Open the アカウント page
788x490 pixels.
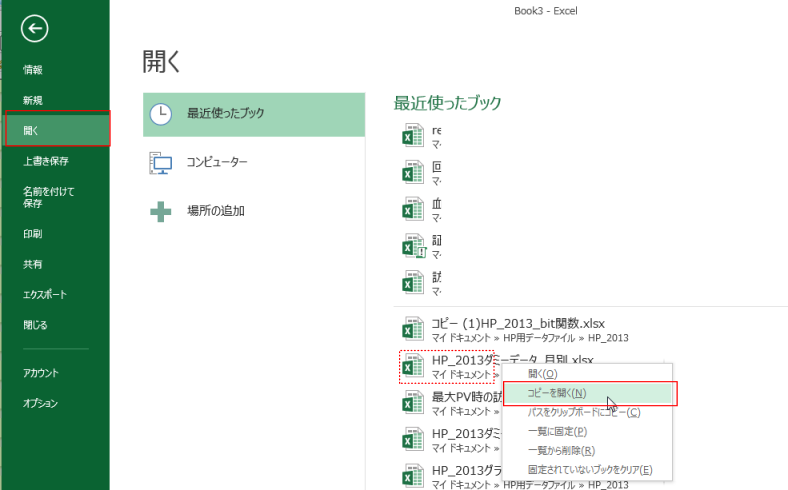tap(41, 373)
